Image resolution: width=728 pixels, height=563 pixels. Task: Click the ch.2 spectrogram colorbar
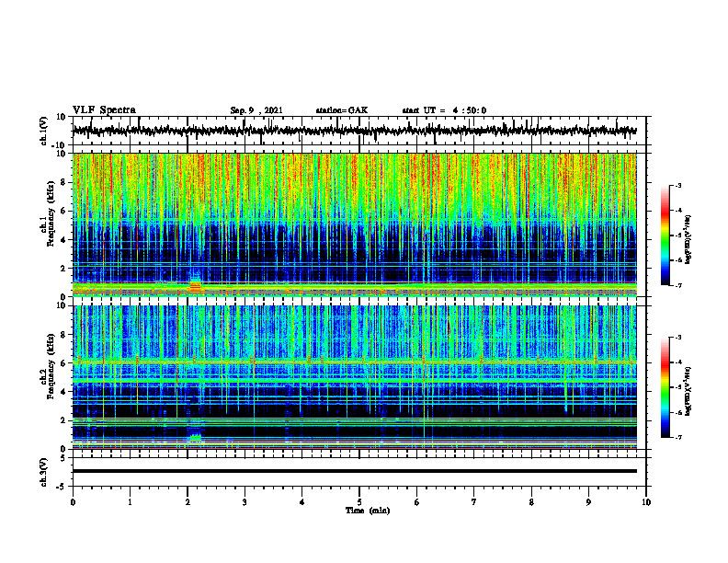point(665,387)
